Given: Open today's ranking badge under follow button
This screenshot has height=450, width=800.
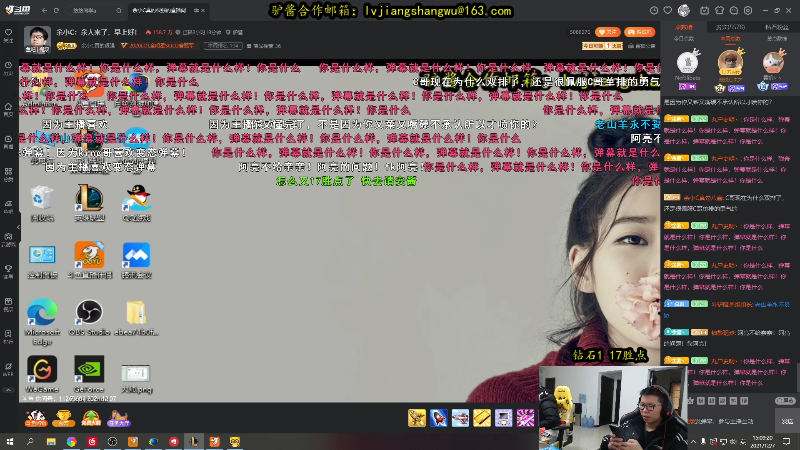Looking at the screenshot, I should 602,46.
